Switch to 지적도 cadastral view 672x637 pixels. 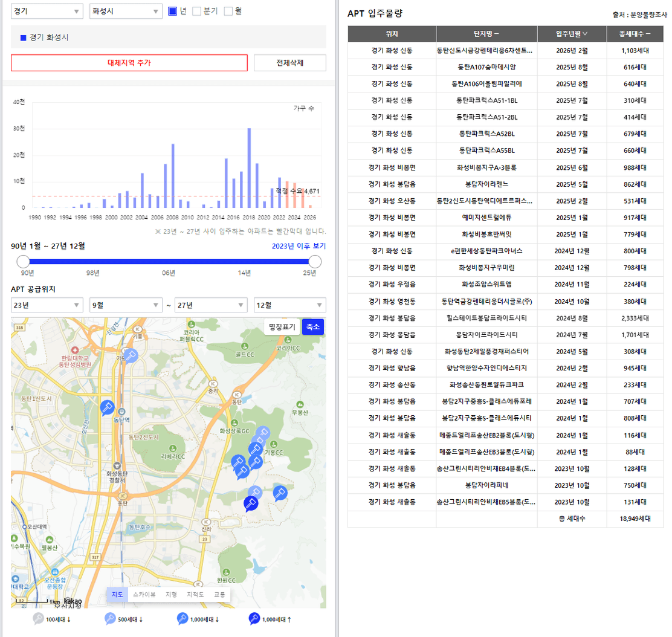tap(195, 595)
